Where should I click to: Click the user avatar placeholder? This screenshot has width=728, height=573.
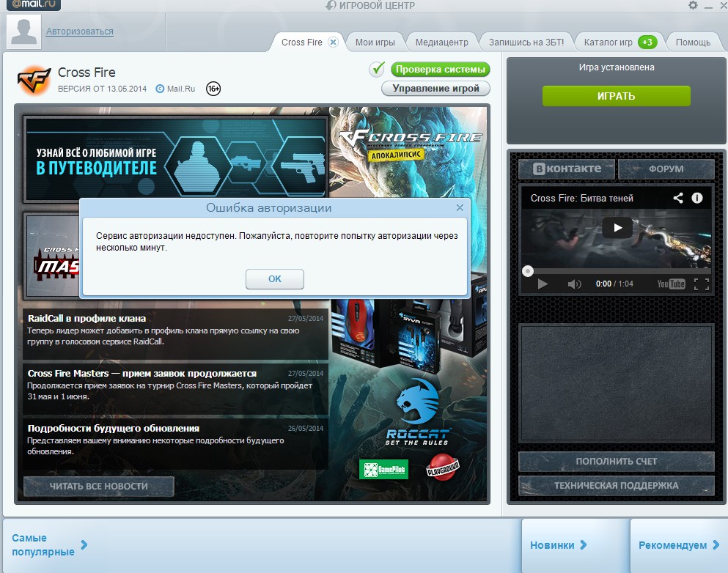click(x=23, y=32)
